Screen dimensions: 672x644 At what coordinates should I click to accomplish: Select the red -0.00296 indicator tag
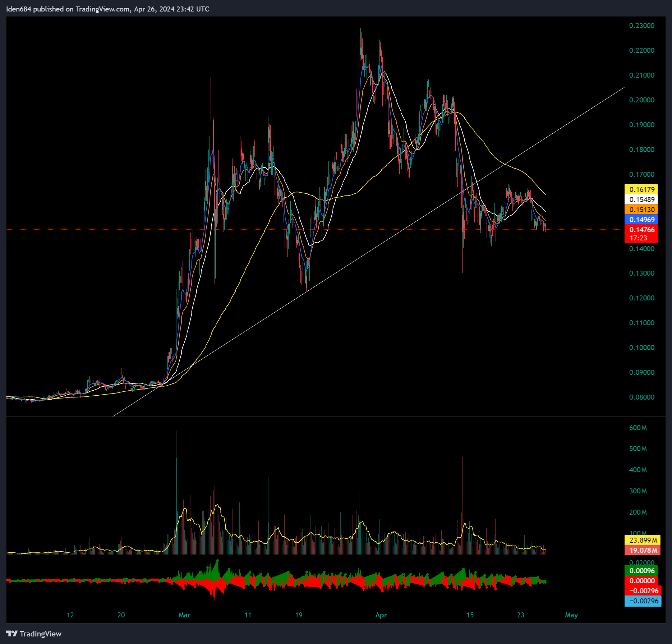coord(643,591)
